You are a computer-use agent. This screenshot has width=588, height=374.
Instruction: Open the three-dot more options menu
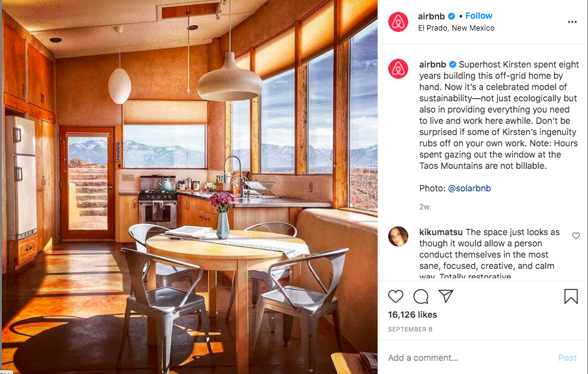(x=572, y=22)
